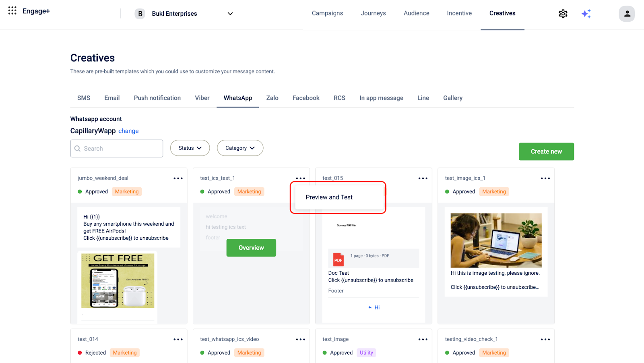The image size is (644, 363).
Task: Switch to the Line tab
Action: 423,98
